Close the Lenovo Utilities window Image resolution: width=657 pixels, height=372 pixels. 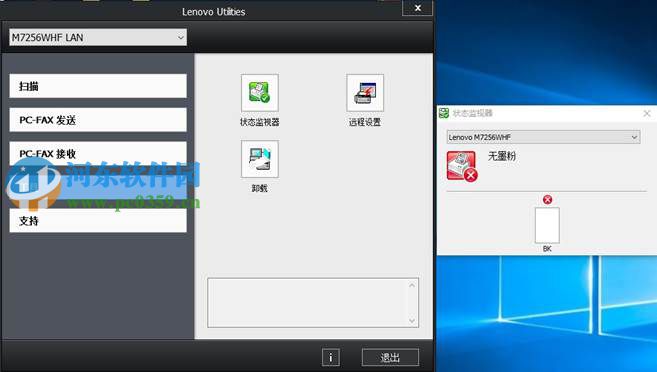(417, 8)
